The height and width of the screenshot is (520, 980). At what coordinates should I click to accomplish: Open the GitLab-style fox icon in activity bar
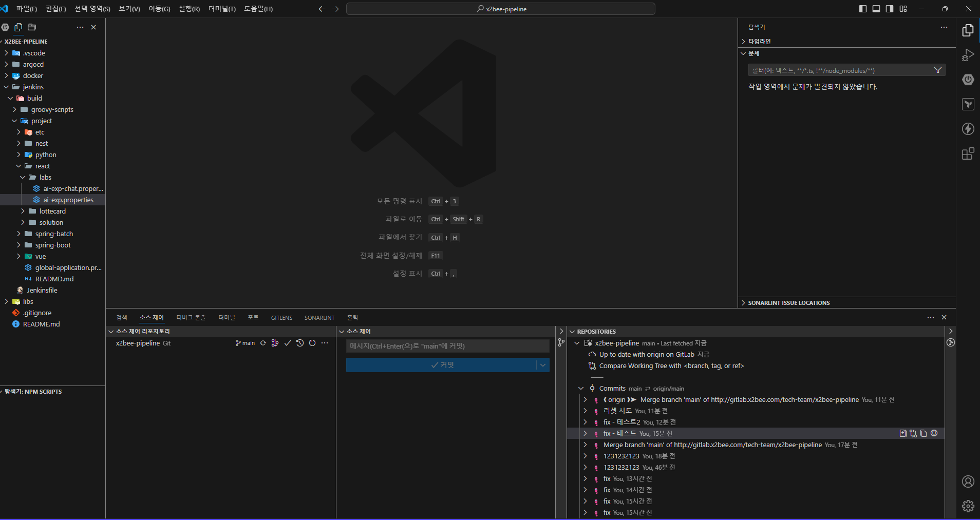(x=968, y=104)
